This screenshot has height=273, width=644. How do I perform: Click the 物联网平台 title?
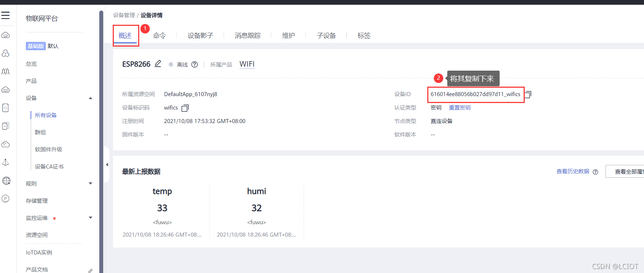42,18
